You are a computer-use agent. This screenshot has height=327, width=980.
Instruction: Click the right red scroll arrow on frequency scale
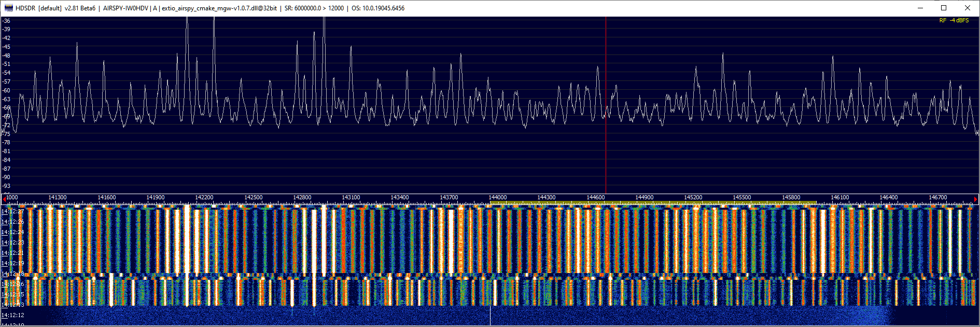point(975,199)
